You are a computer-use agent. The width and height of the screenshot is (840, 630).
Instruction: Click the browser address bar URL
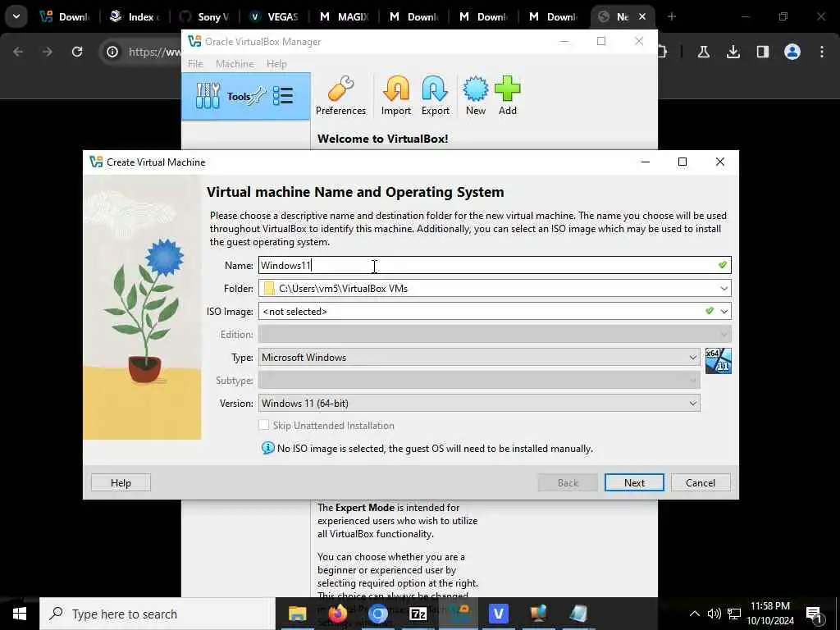tap(154, 52)
